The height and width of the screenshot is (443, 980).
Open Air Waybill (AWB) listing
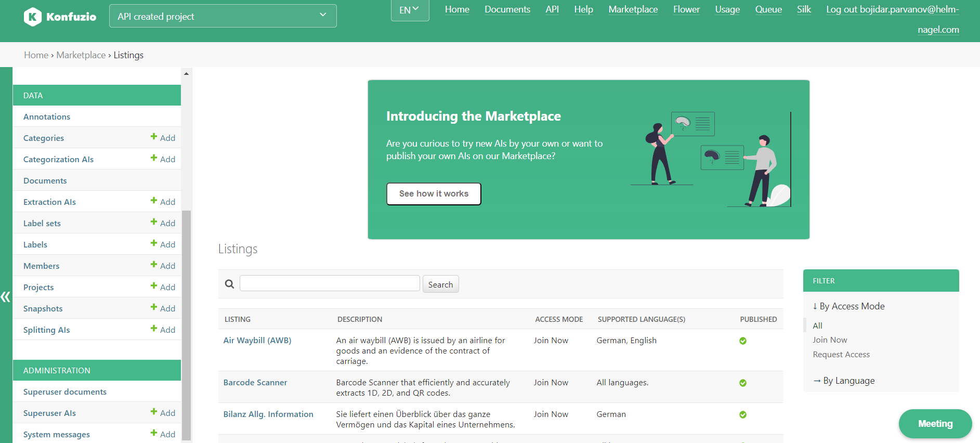point(257,341)
